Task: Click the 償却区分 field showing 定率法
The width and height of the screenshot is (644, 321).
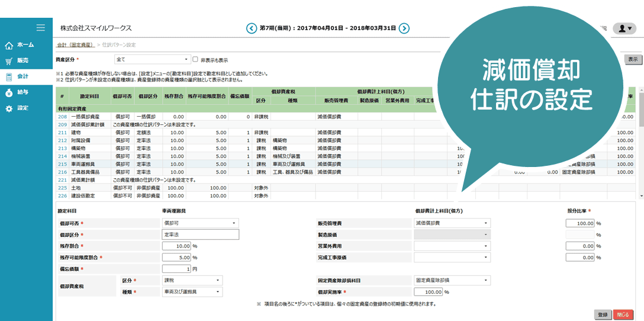Action: pyautogui.click(x=201, y=235)
